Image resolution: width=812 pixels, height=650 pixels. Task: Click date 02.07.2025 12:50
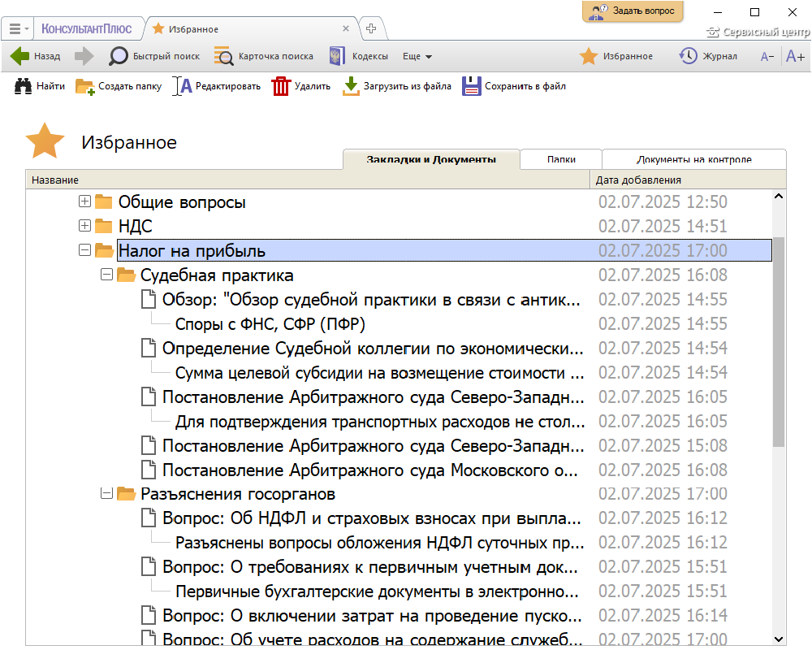click(663, 201)
